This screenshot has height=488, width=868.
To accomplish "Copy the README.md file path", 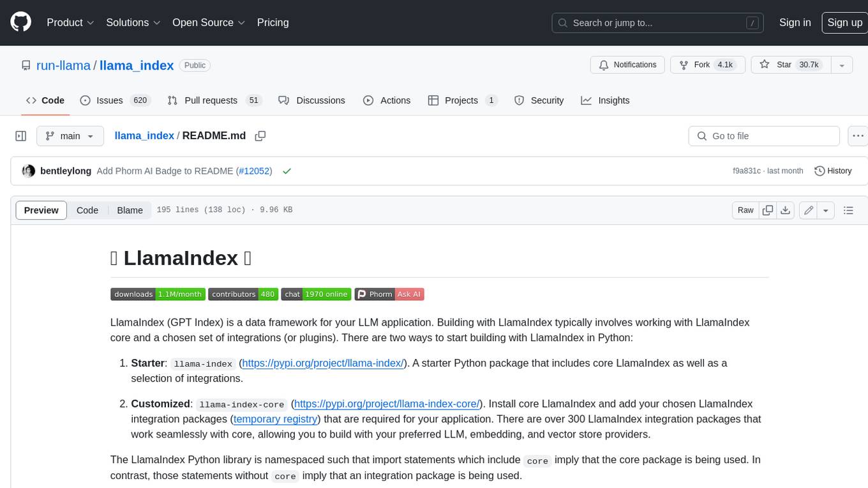I will [x=260, y=136].
